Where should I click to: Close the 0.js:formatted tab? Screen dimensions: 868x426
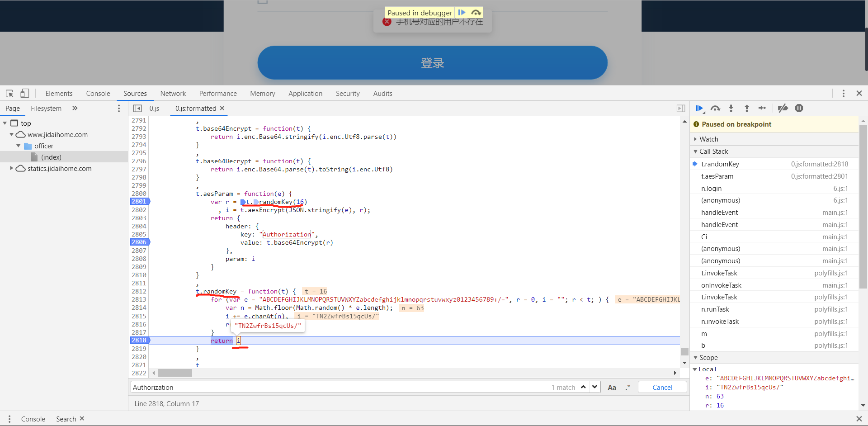pos(222,108)
